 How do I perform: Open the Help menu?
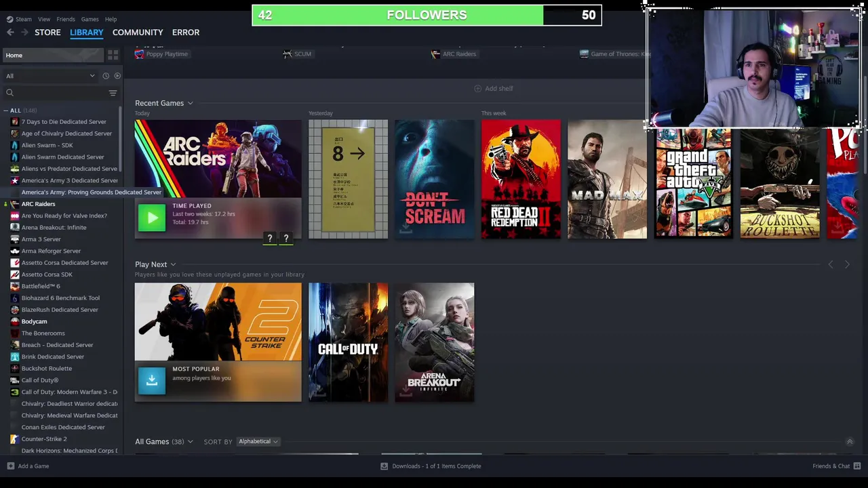111,19
